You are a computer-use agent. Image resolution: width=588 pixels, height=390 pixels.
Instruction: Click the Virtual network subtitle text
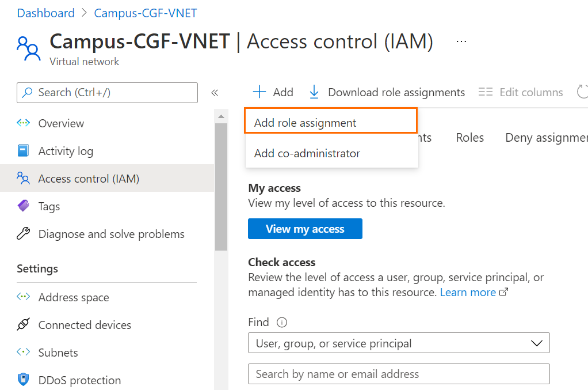[85, 62]
